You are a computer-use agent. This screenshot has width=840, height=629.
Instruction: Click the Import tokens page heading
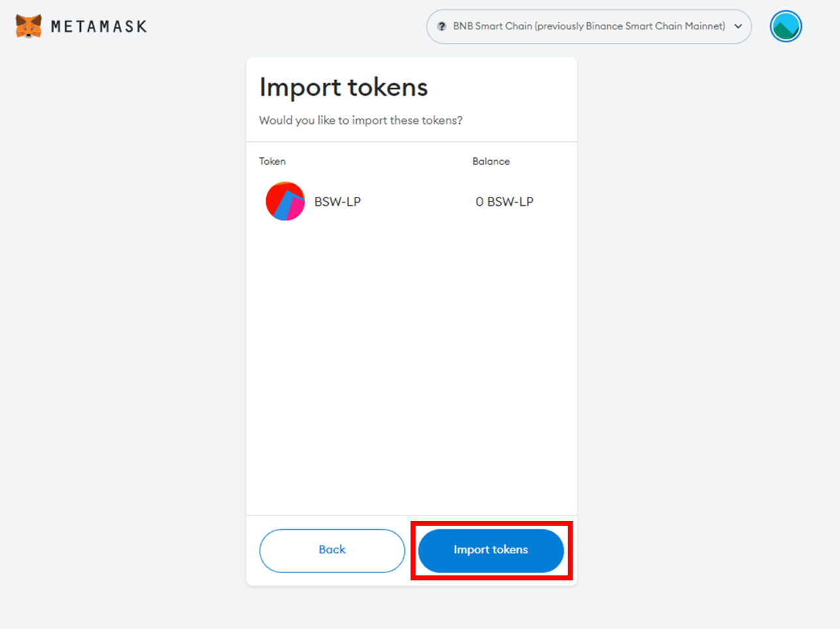pyautogui.click(x=343, y=87)
